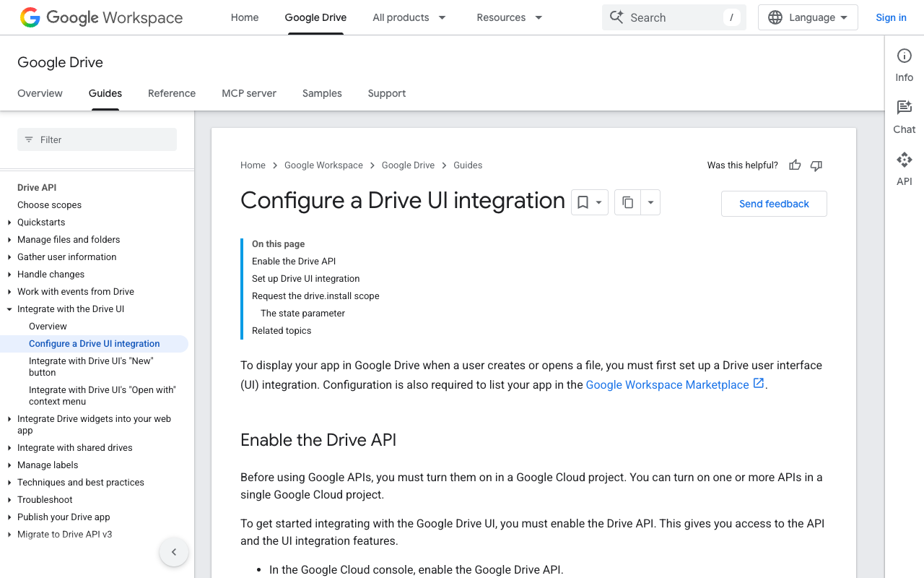
Task: Switch to the Support tab
Action: (x=387, y=93)
